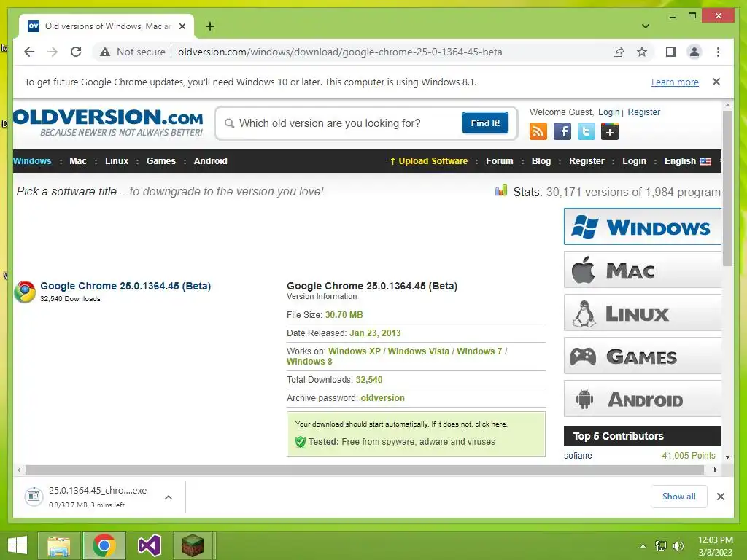Go back to the previous page

29,52
